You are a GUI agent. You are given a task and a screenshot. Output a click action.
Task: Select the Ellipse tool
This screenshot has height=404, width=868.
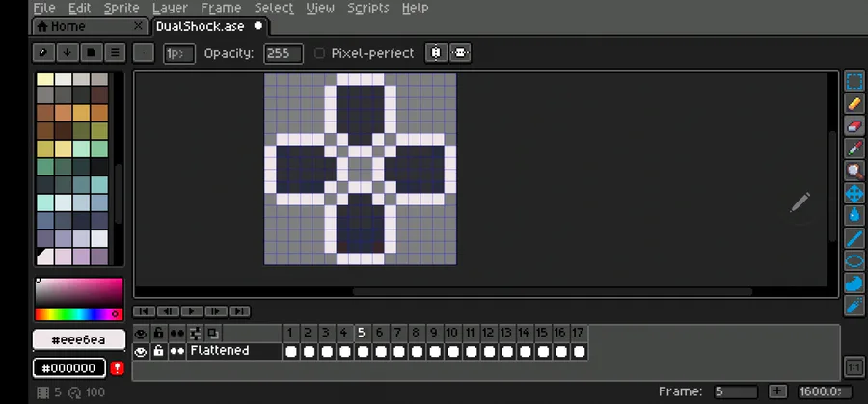click(x=854, y=260)
